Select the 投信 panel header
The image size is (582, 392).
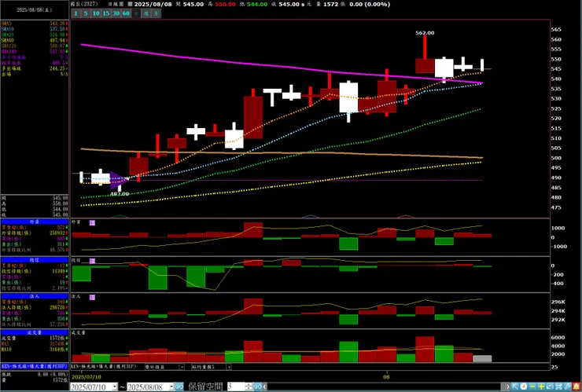[34, 260]
